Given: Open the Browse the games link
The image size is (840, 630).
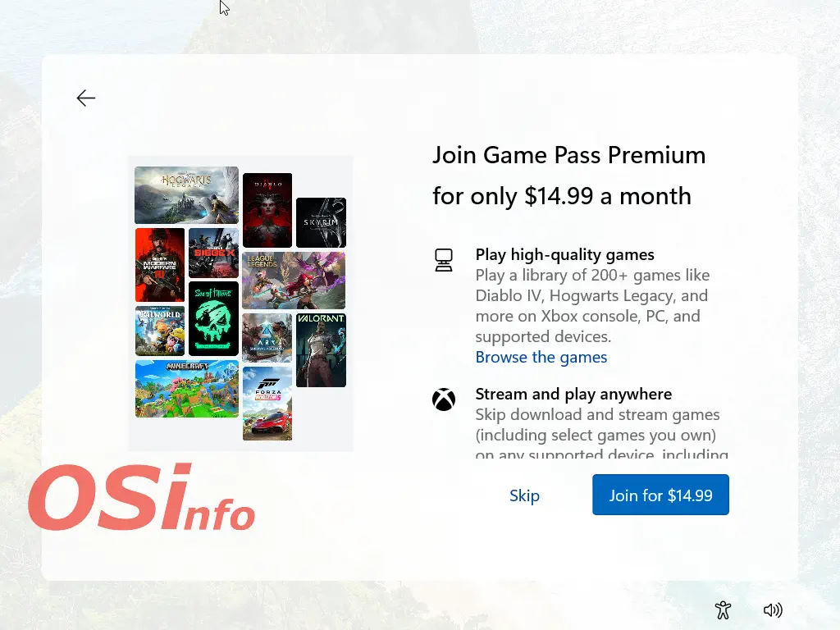Looking at the screenshot, I should tap(541, 357).
